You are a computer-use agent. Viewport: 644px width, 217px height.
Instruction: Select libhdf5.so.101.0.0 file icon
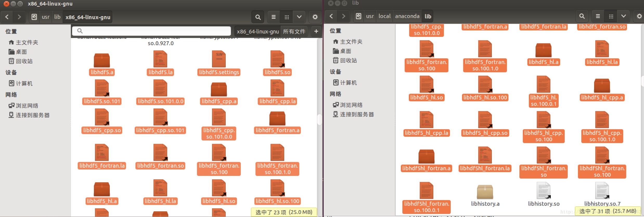click(x=160, y=88)
